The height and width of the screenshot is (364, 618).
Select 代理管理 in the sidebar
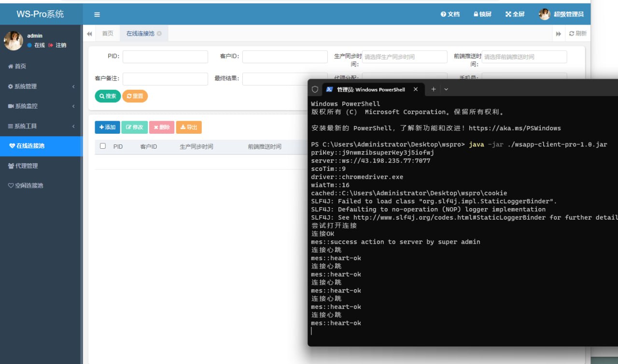click(x=28, y=166)
